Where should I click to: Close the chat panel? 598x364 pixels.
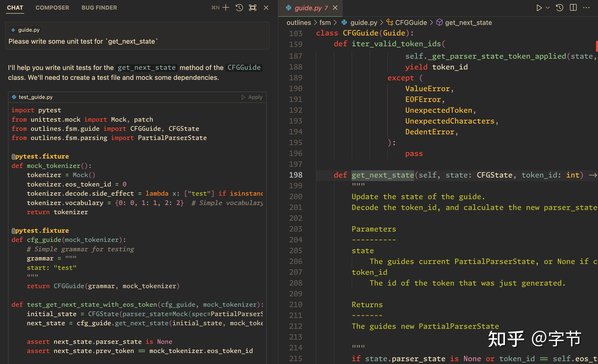coord(266,8)
